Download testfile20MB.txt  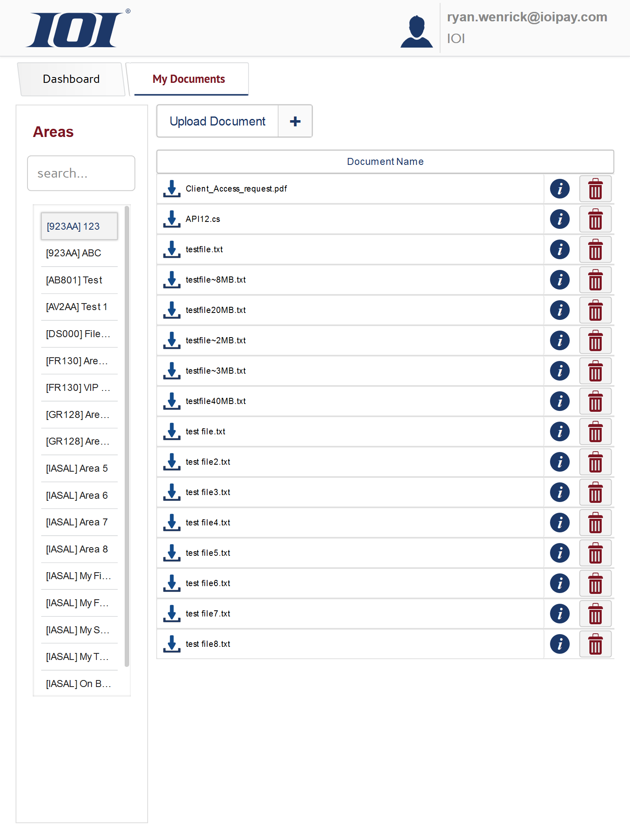pyautogui.click(x=172, y=310)
